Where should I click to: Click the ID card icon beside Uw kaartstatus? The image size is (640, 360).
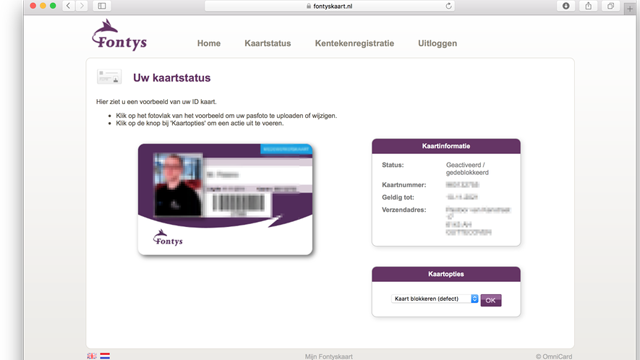[x=109, y=77]
